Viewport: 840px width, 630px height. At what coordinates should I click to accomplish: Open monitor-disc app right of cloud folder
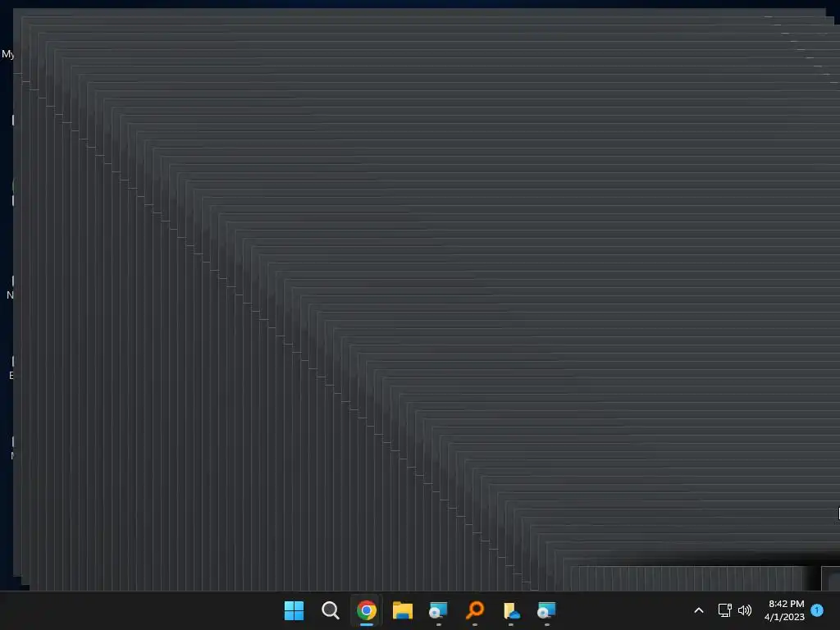(547, 610)
